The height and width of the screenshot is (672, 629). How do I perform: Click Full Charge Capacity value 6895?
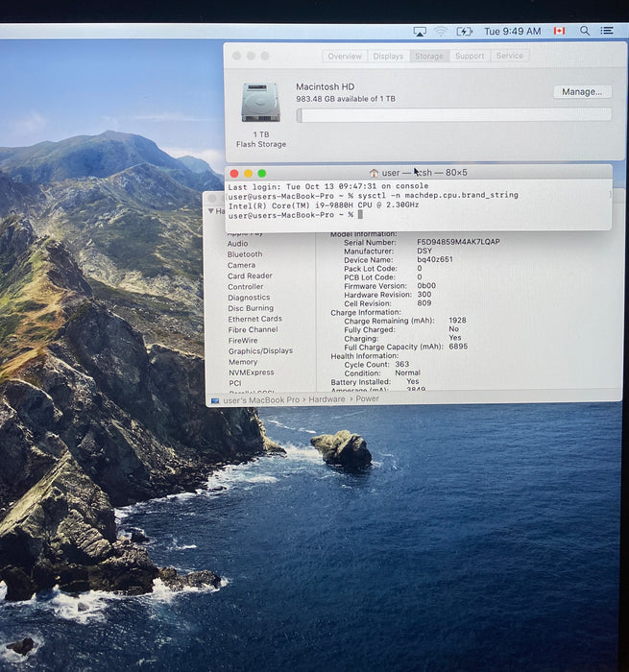[458, 347]
